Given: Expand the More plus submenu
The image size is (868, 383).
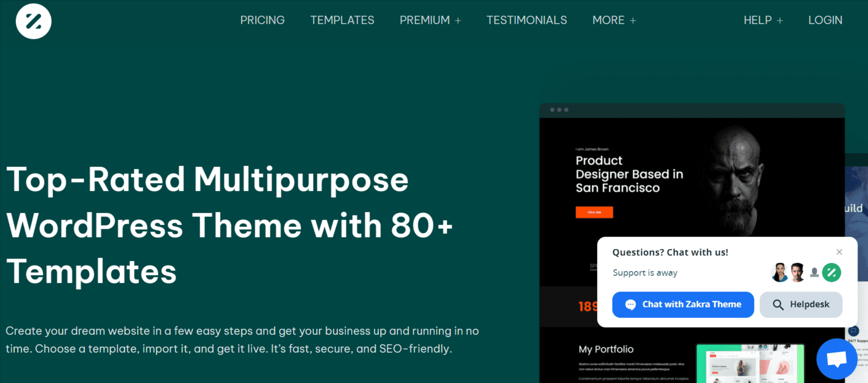Looking at the screenshot, I should (x=633, y=21).
